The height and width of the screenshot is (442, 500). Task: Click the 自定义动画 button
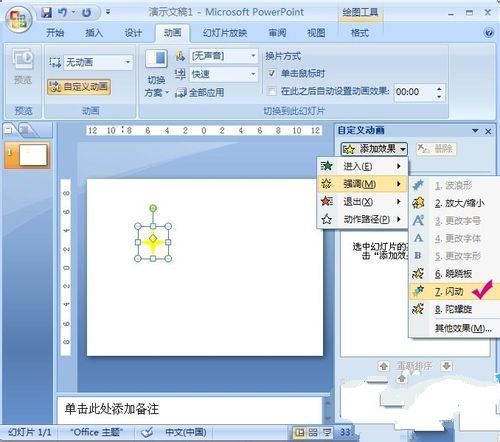coord(79,87)
